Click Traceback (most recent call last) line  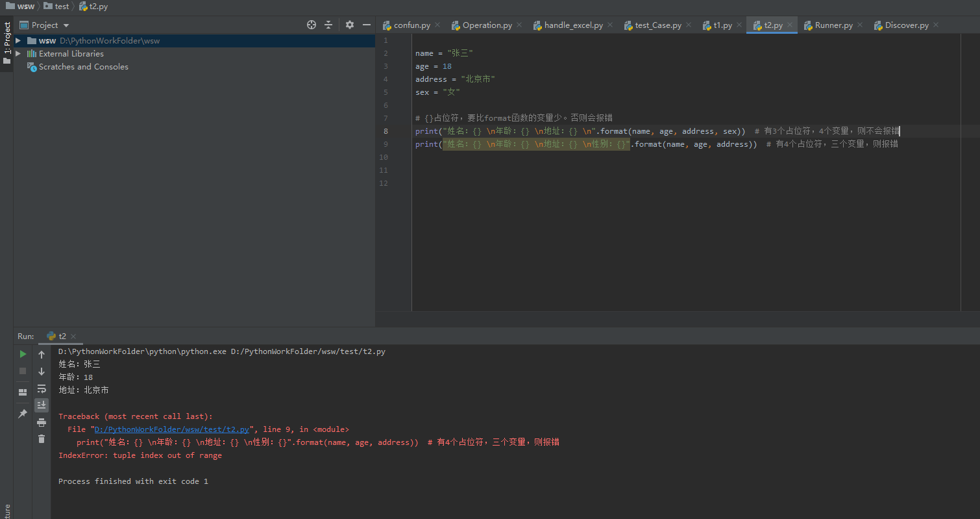136,416
